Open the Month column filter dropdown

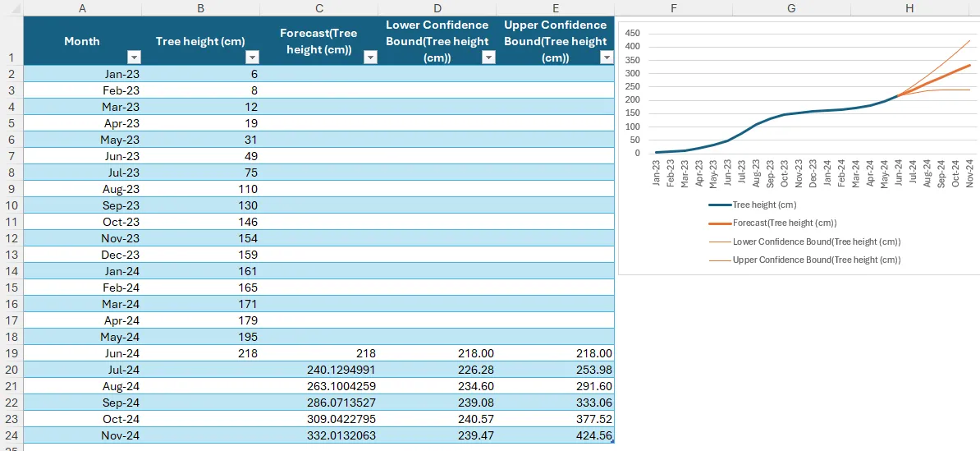[134, 58]
